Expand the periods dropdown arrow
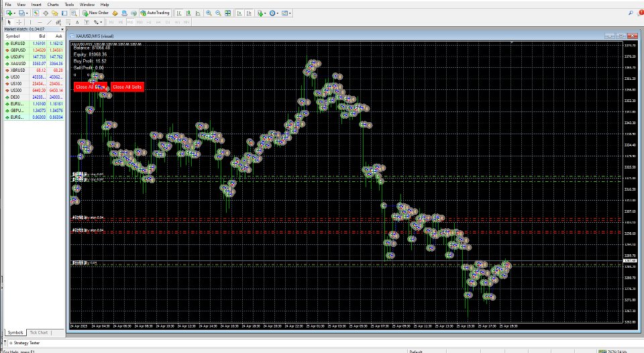 [277, 13]
